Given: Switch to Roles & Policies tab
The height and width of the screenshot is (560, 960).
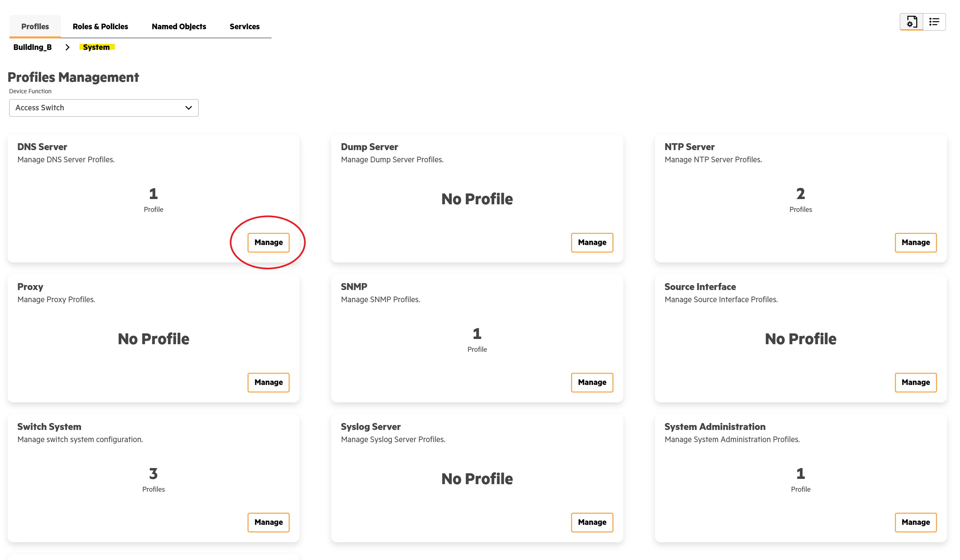Looking at the screenshot, I should click(x=100, y=27).
